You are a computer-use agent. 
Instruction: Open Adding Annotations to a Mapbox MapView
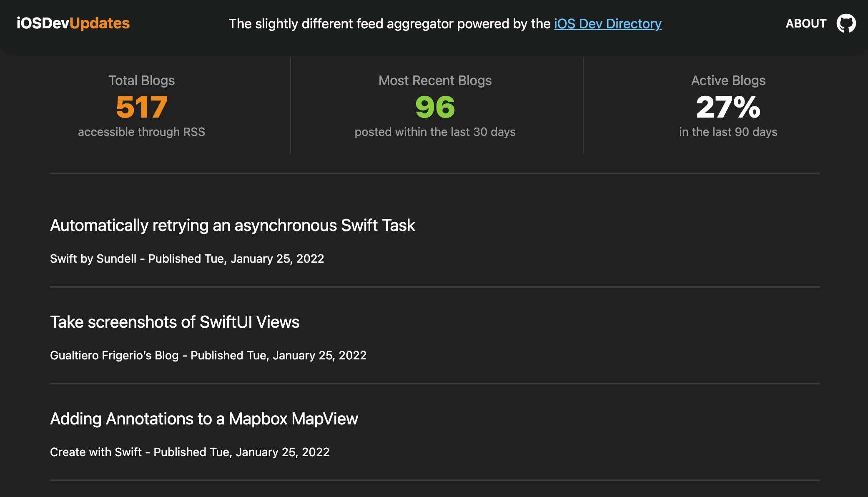click(204, 419)
